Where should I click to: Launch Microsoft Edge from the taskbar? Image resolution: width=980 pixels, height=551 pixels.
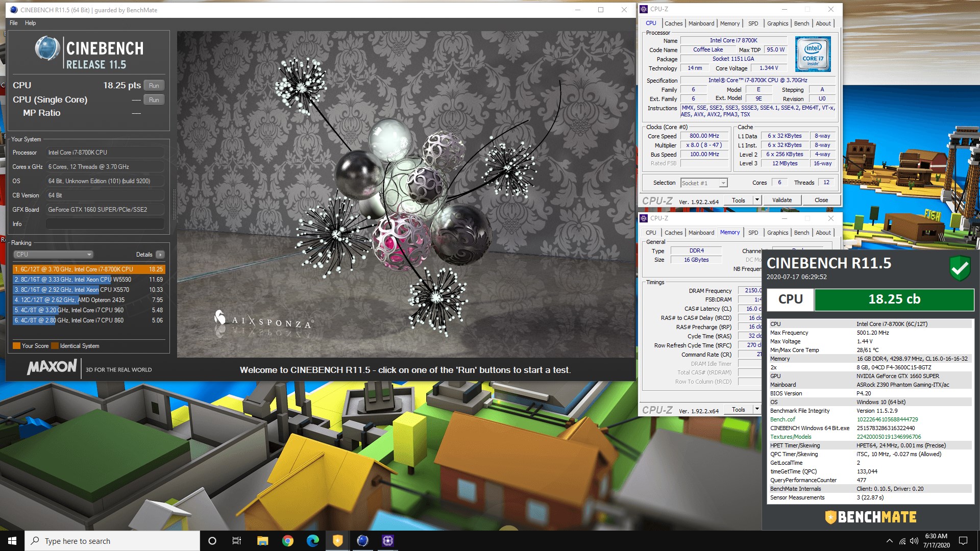point(313,541)
